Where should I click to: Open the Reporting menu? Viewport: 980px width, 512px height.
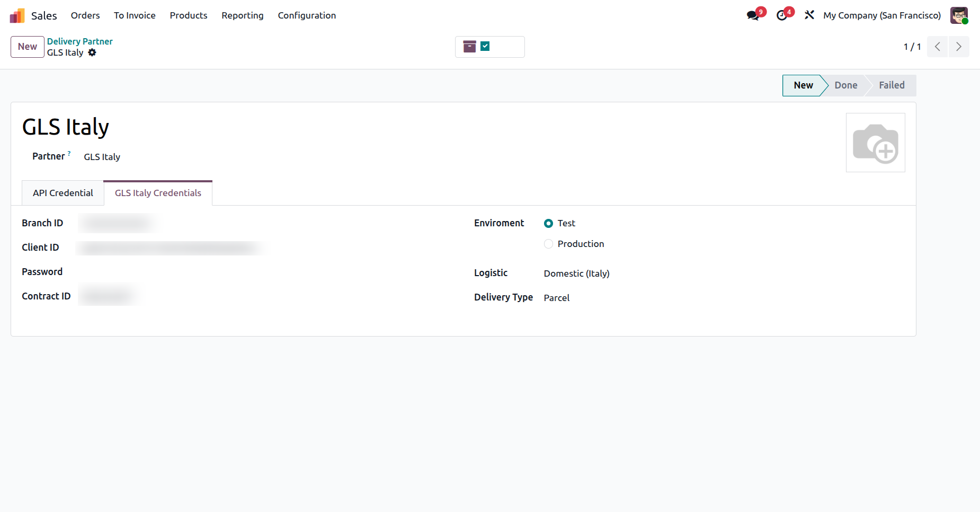tap(243, 15)
